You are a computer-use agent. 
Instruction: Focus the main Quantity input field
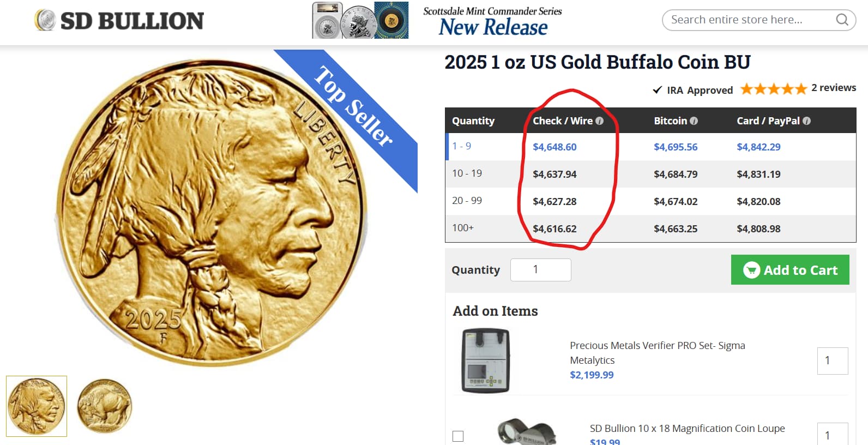tap(540, 270)
